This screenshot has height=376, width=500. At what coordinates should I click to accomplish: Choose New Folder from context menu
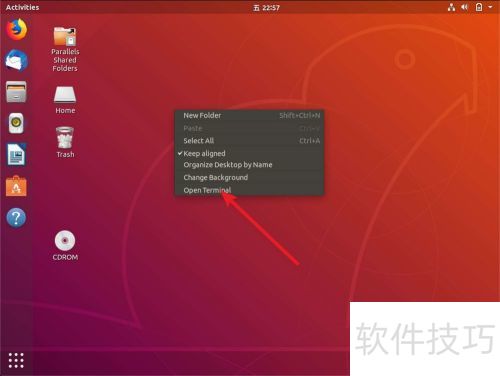click(x=249, y=115)
